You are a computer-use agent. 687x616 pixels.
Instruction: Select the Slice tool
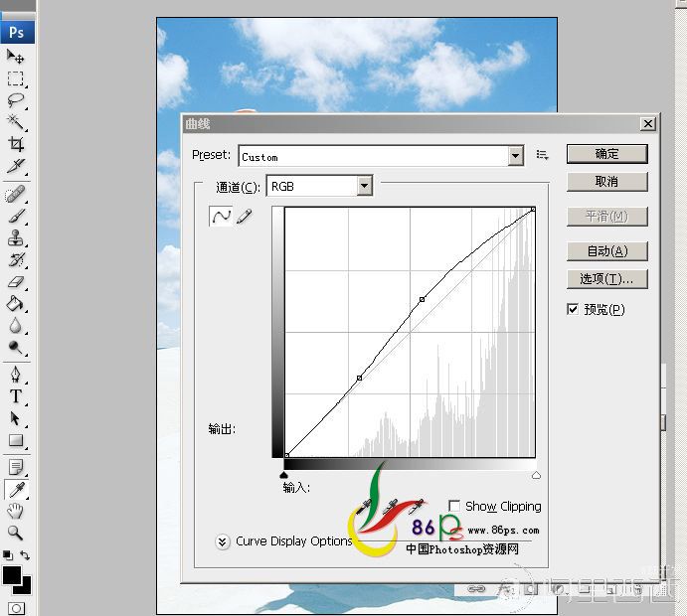[15, 166]
